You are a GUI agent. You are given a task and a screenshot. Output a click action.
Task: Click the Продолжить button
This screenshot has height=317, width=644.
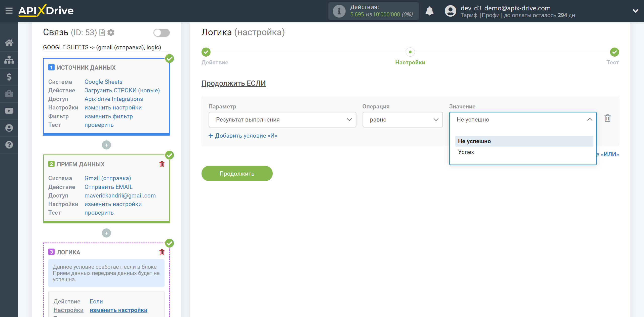[237, 174]
